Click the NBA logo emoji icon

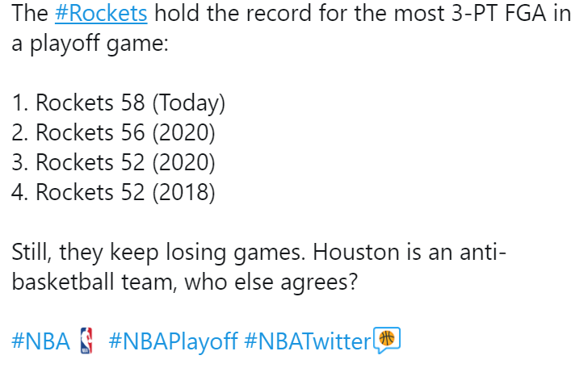pos(86,341)
